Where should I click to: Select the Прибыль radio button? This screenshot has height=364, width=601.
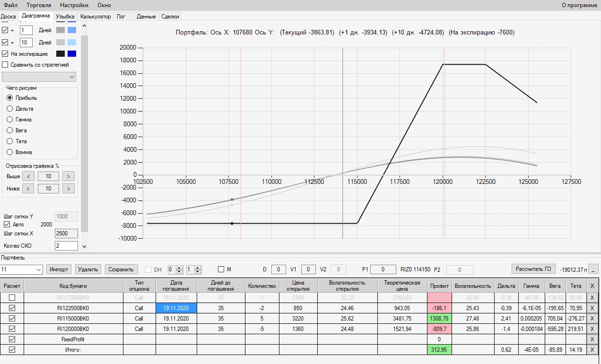click(x=9, y=98)
